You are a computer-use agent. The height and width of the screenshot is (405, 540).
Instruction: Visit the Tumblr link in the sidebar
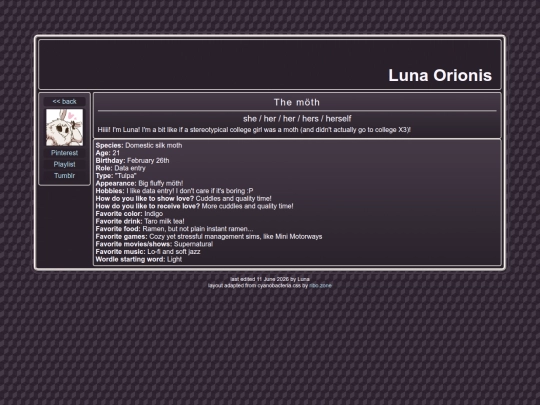point(64,176)
